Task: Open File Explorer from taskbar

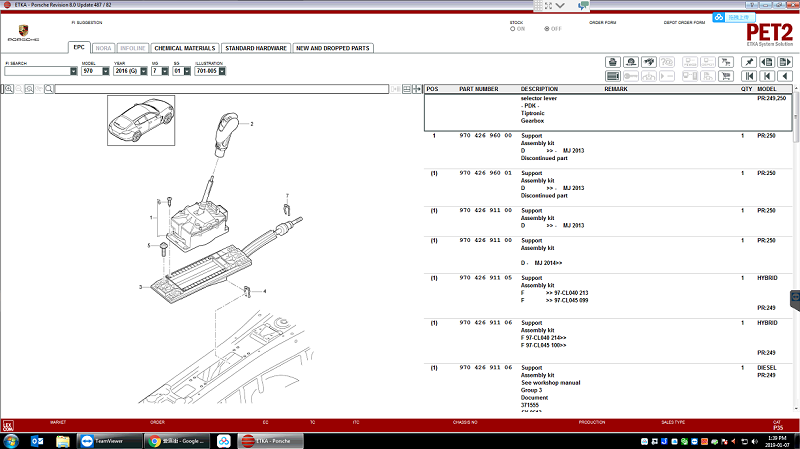Action: 63,441
